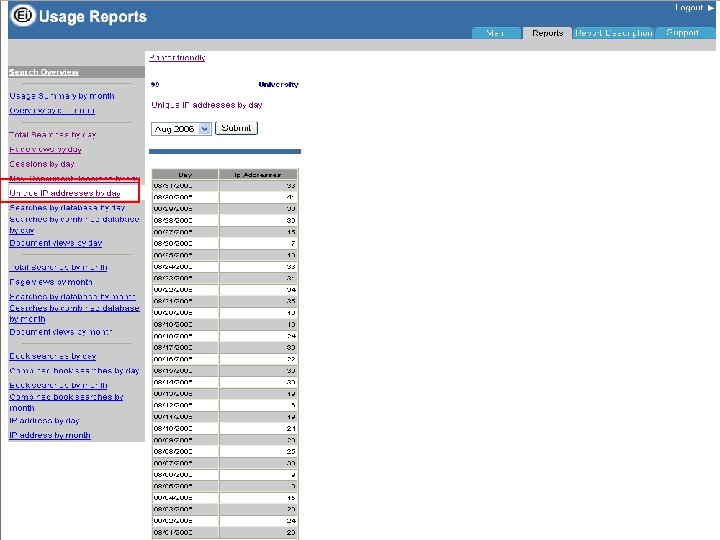Open the Aug 2006 month dropdown
720x540 pixels.
tap(181, 129)
